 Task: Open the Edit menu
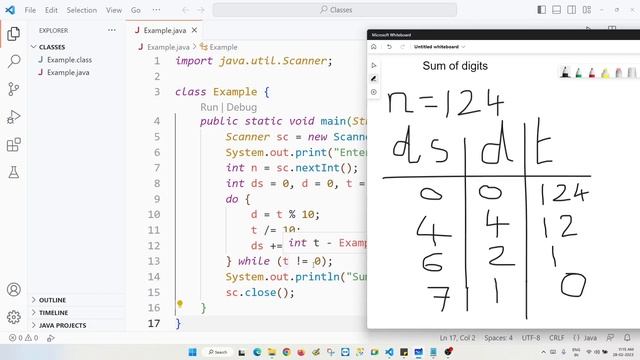coord(51,10)
